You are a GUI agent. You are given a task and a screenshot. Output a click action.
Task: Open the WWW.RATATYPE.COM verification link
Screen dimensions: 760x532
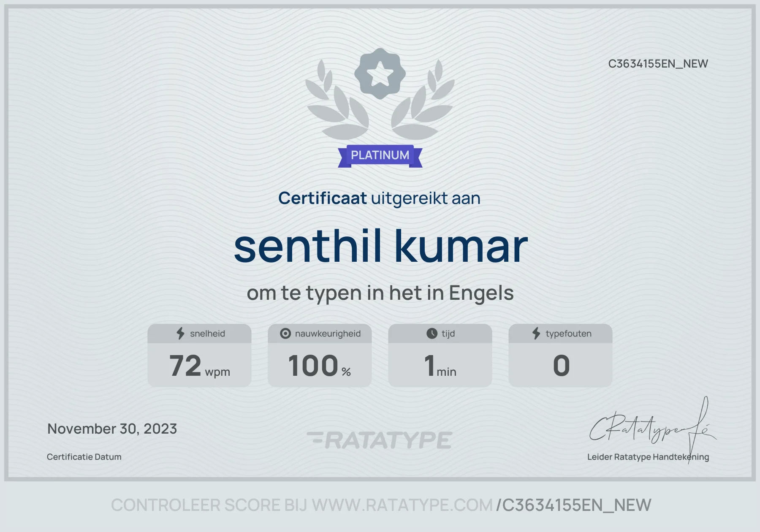point(402,505)
